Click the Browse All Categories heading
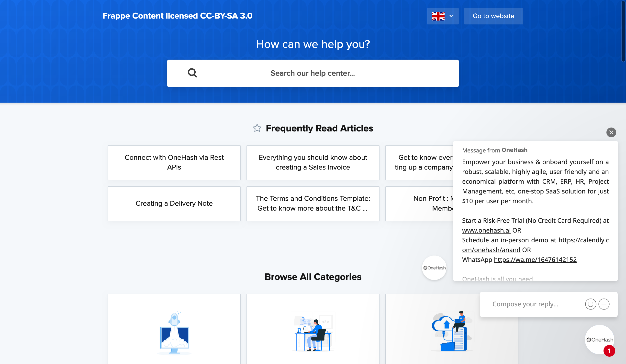626x364 pixels. click(313, 277)
